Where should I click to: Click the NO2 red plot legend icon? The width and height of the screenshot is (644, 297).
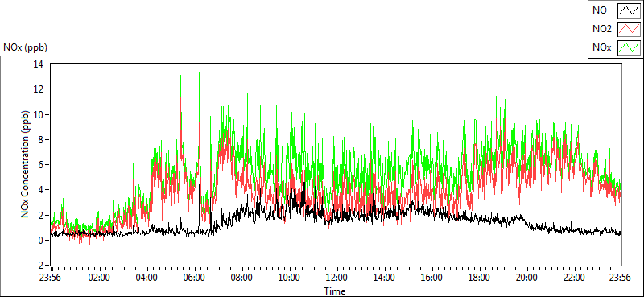[x=630, y=29]
